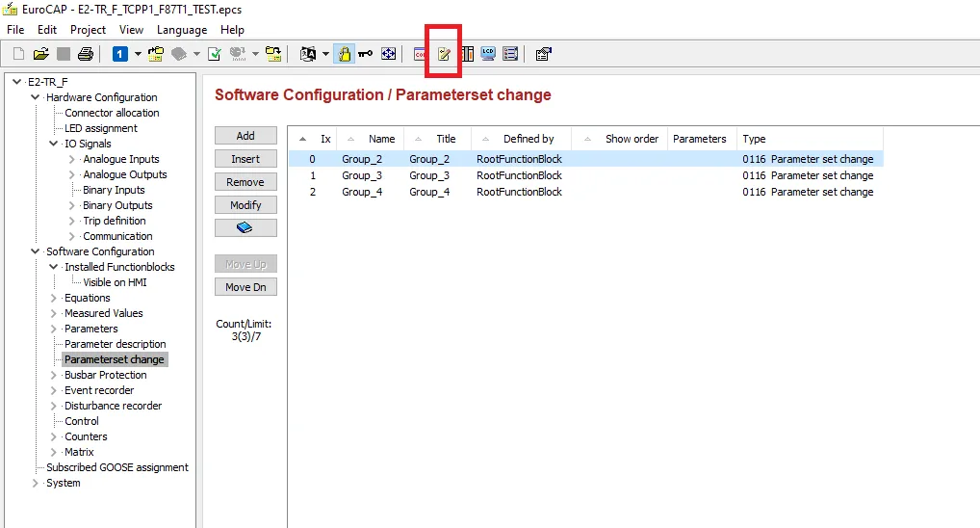The width and height of the screenshot is (980, 528).
Task: Click the columns icon after the pencil
Action: click(x=468, y=54)
